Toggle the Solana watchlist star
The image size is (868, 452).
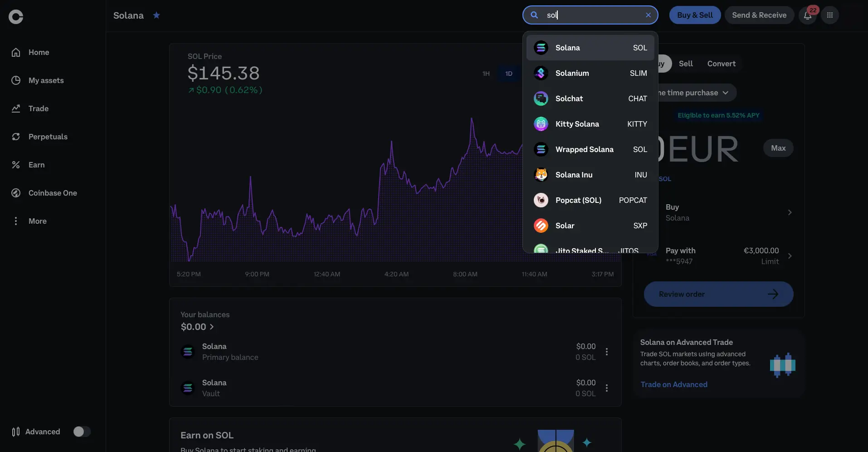[156, 15]
